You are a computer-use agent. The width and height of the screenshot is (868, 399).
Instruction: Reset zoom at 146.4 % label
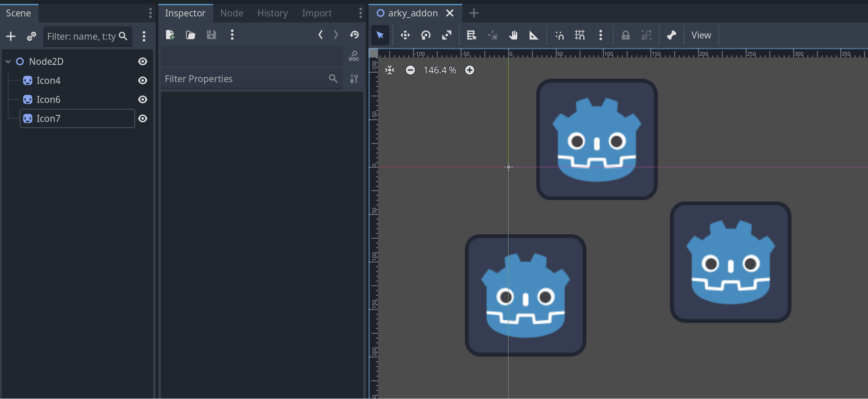pos(440,70)
